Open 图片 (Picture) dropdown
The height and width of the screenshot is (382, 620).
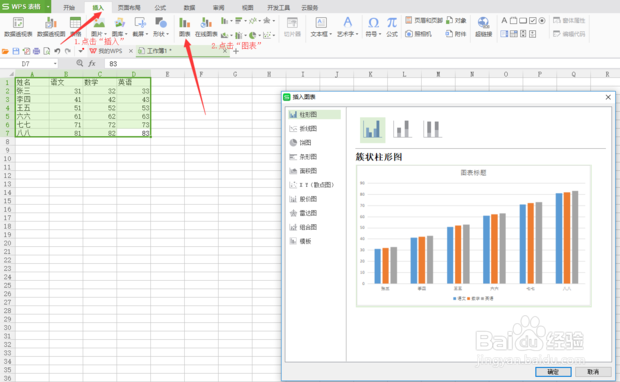[x=98, y=27]
